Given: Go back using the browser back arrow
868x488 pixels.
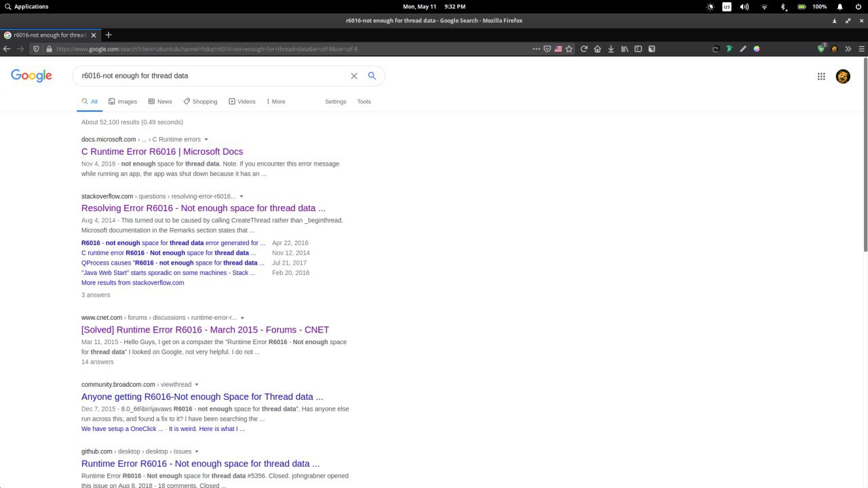Looking at the screenshot, I should click(x=7, y=49).
